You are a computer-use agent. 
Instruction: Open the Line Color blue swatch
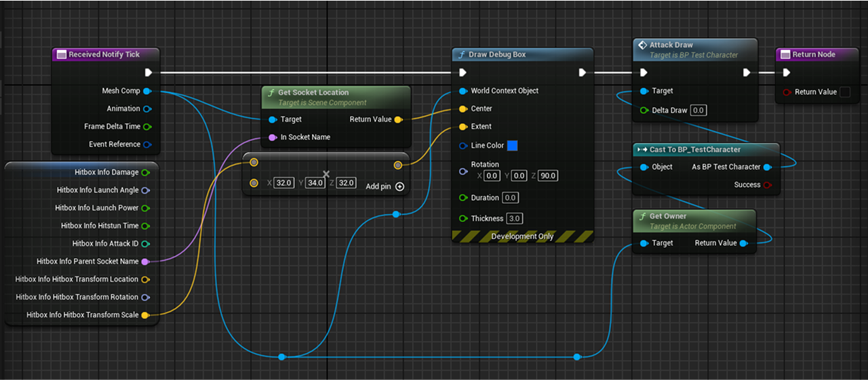513,146
